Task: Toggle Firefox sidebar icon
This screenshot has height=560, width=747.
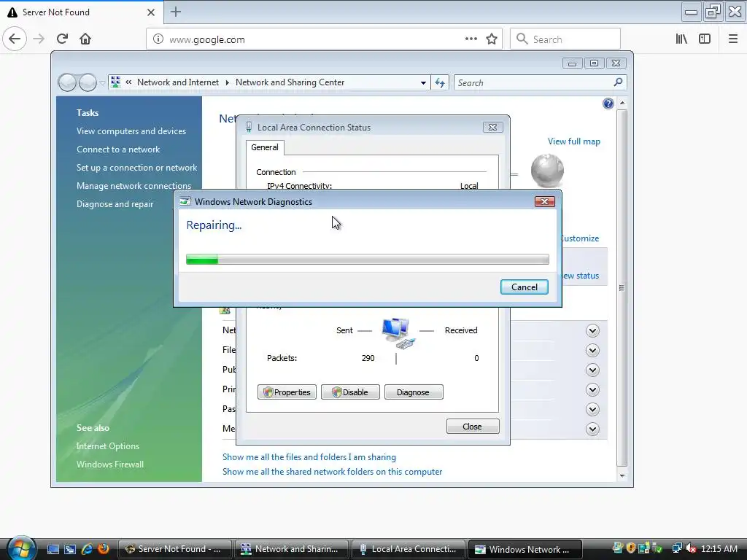Action: tap(705, 39)
